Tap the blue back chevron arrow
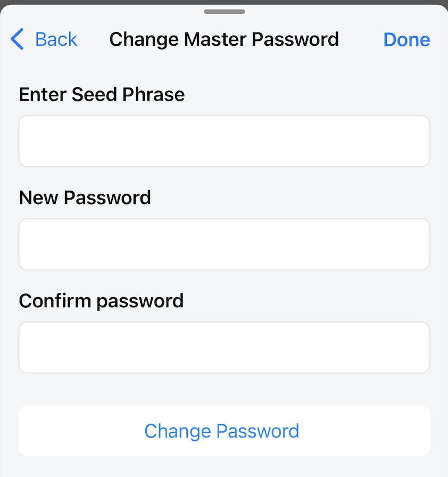This screenshot has width=448, height=477. 17,39
